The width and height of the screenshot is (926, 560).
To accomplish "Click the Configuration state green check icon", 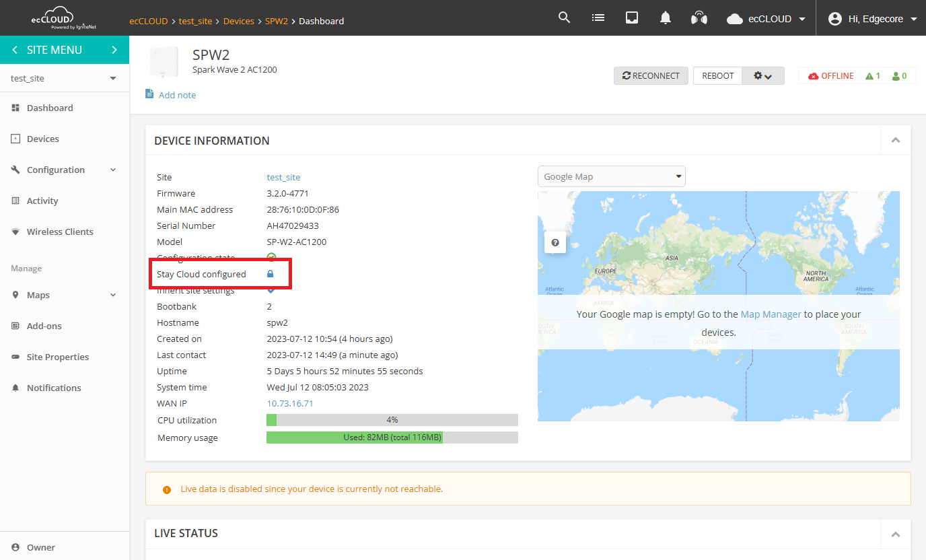I will (272, 257).
